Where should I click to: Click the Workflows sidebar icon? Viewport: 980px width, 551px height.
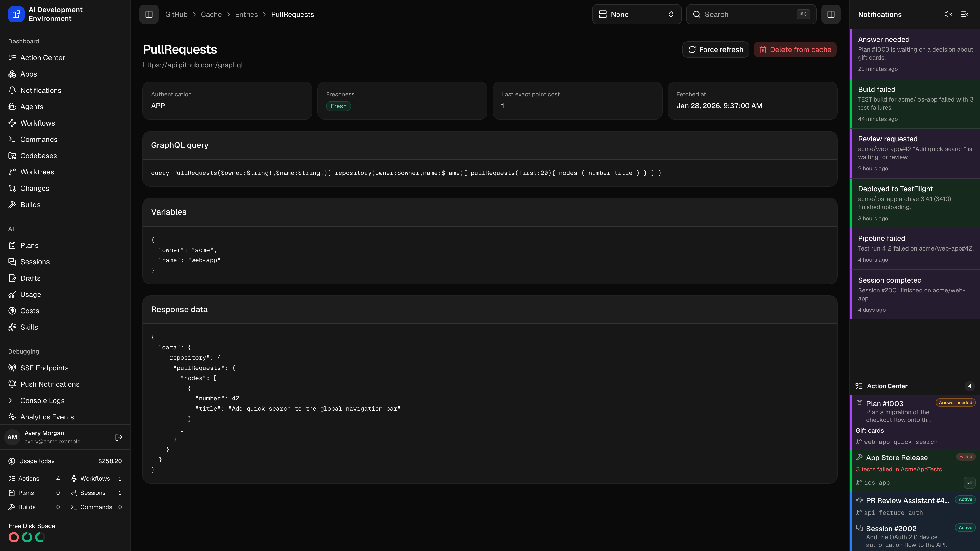[x=12, y=123]
